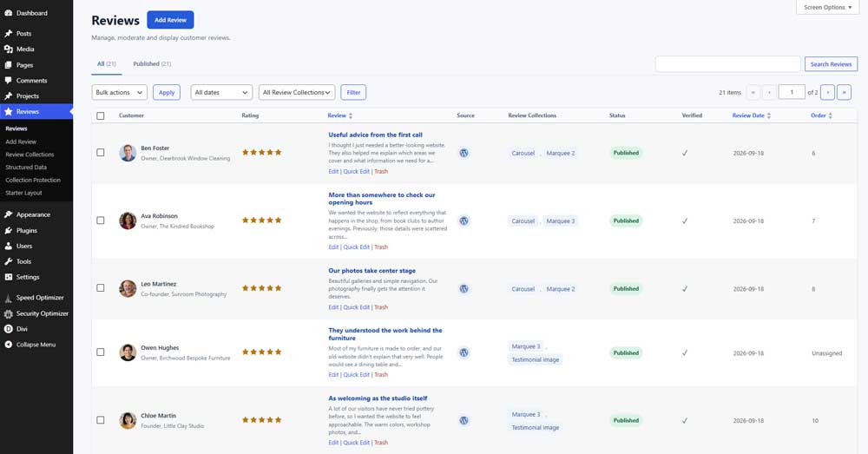Viewport: 868px width, 454px height.
Task: Click the Plugins plug icon
Action: click(x=9, y=230)
